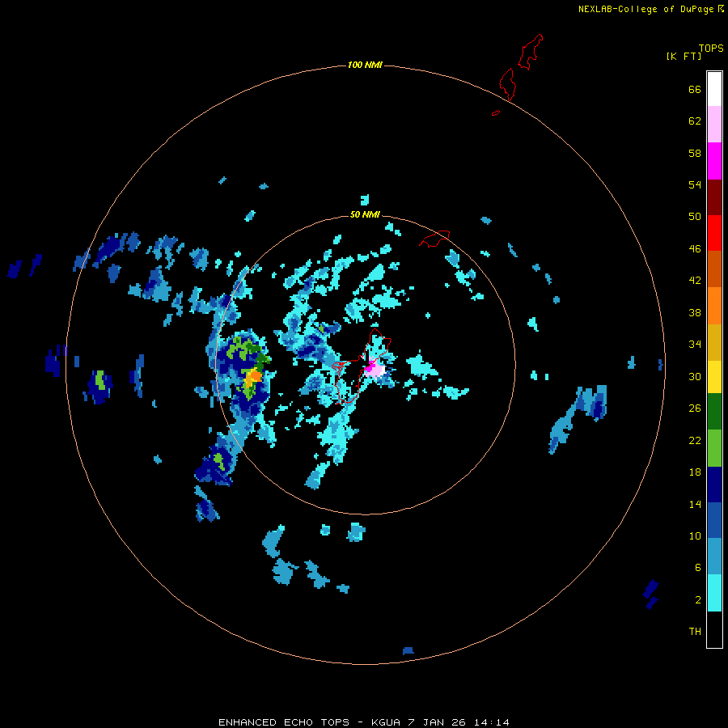
Task: Click the black TH threshold legend swatch
Action: click(714, 629)
